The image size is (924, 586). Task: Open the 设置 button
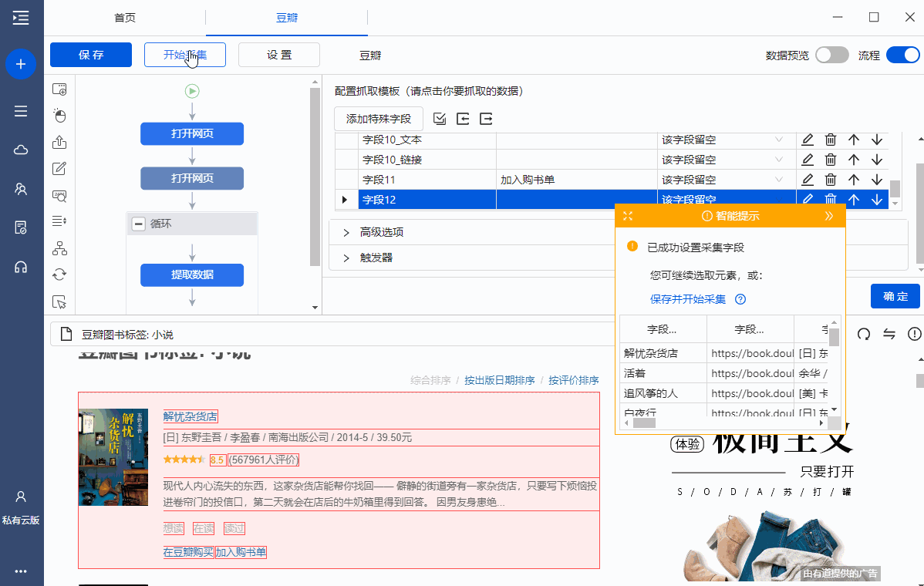click(x=279, y=55)
